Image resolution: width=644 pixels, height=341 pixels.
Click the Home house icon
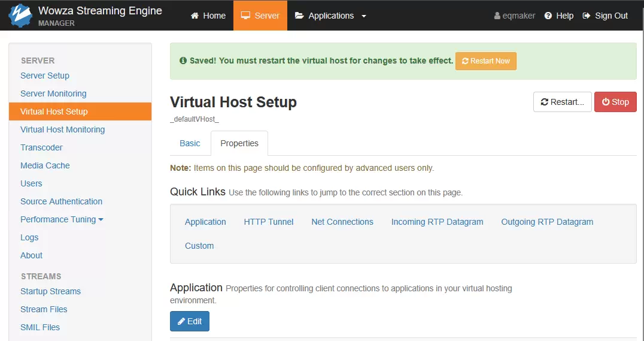point(195,16)
